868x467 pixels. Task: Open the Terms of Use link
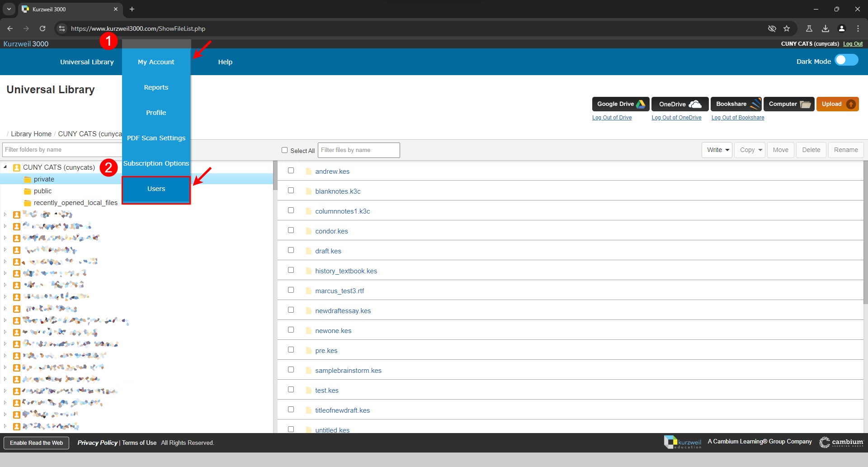pyautogui.click(x=139, y=443)
